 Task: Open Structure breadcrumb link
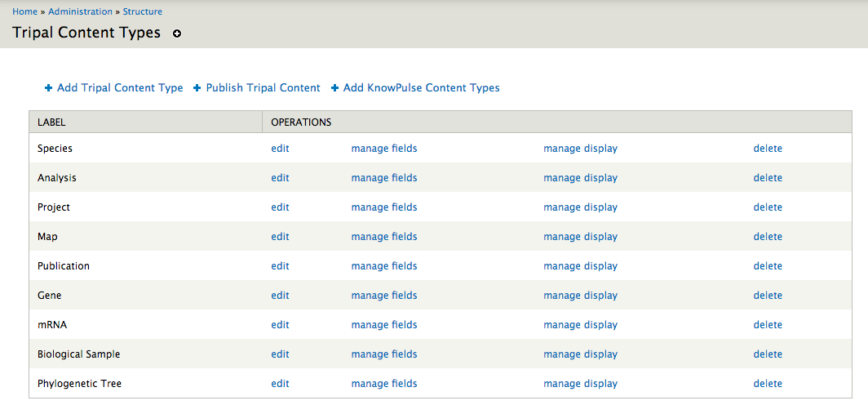(x=142, y=11)
